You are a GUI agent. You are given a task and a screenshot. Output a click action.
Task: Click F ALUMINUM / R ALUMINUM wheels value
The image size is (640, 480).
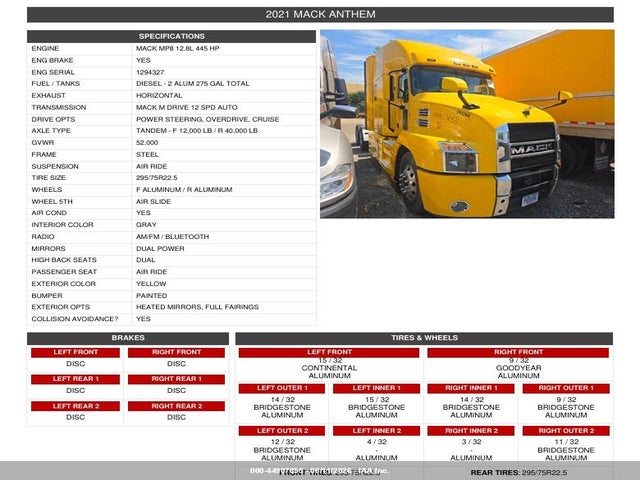click(x=184, y=189)
